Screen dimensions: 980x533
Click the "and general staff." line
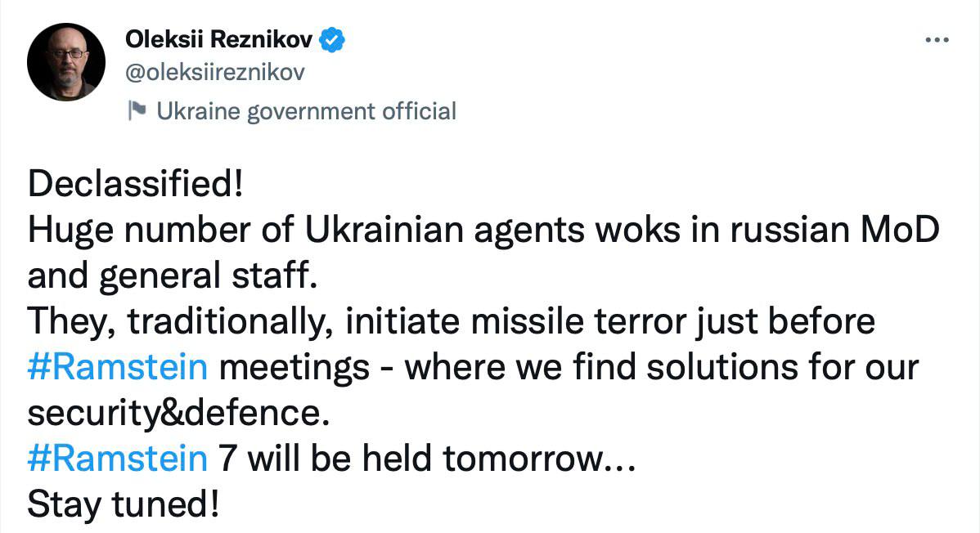[170, 276]
